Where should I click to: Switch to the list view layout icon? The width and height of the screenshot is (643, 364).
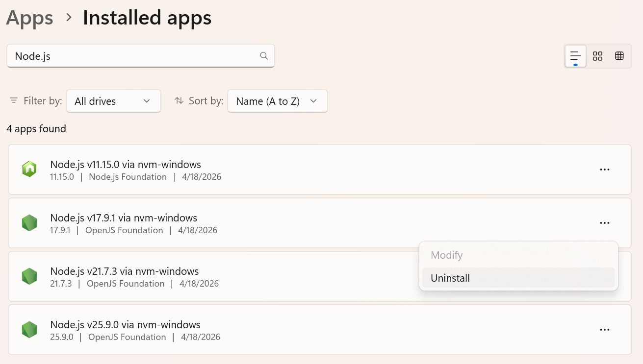coord(575,56)
